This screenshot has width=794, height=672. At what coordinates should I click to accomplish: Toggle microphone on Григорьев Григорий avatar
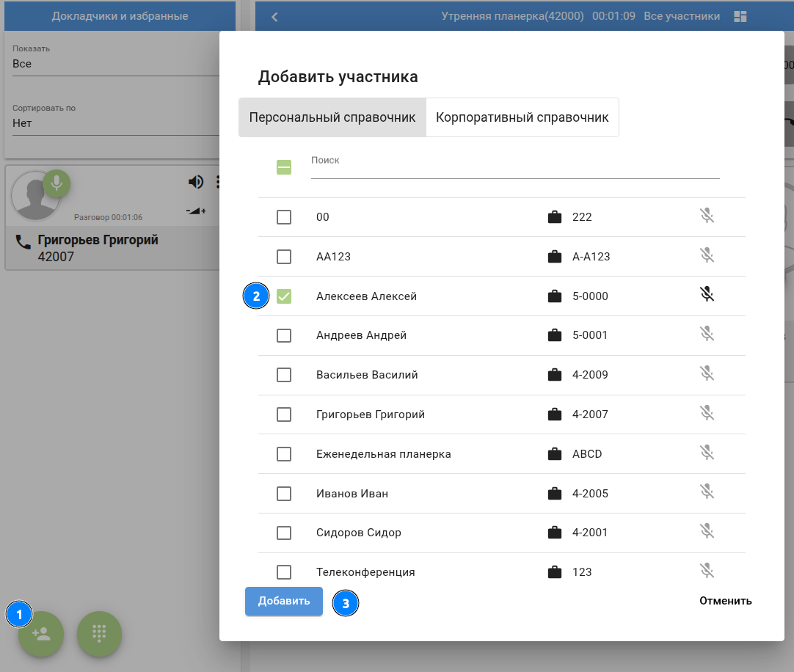57,183
